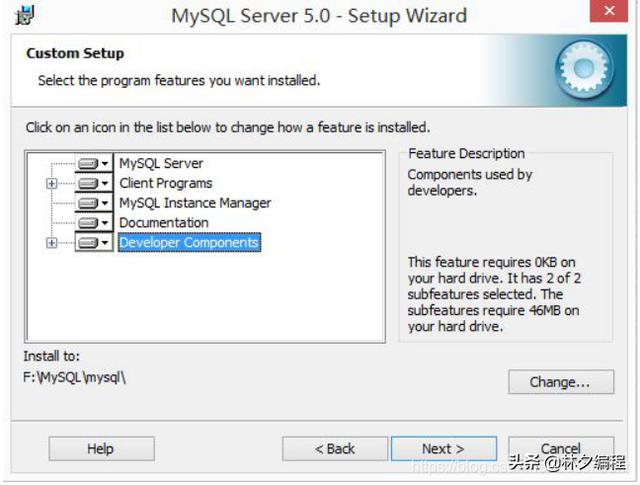The width and height of the screenshot is (640, 485).
Task: Select the Documentation feature label
Action: [164, 223]
